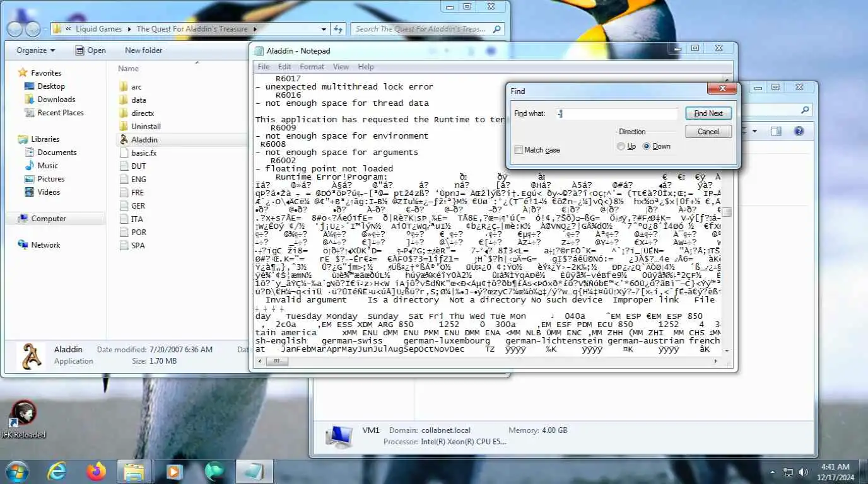
Task: Click Notepad vertical scrollbar down arrow
Action: pos(727,350)
